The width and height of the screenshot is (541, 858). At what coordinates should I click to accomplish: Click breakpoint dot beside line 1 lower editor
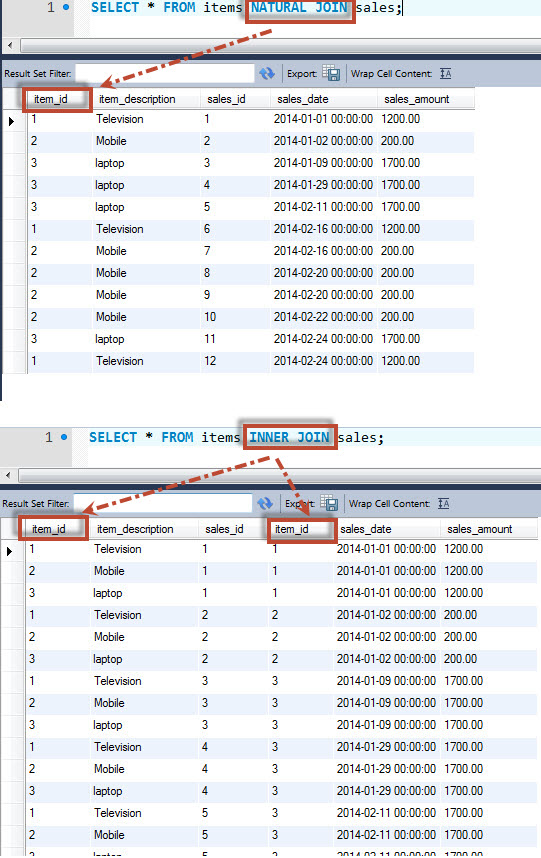click(x=64, y=437)
